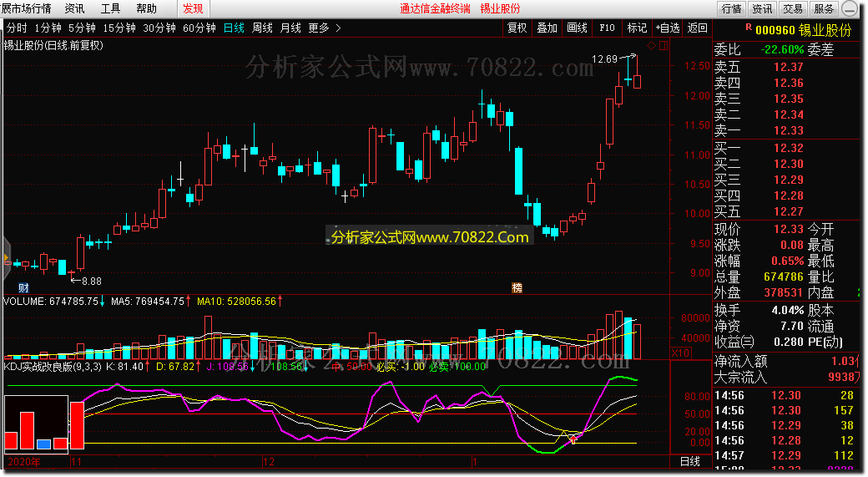Click the 2020年 timeline label
Screen dimensions: 868x477
click(24, 462)
